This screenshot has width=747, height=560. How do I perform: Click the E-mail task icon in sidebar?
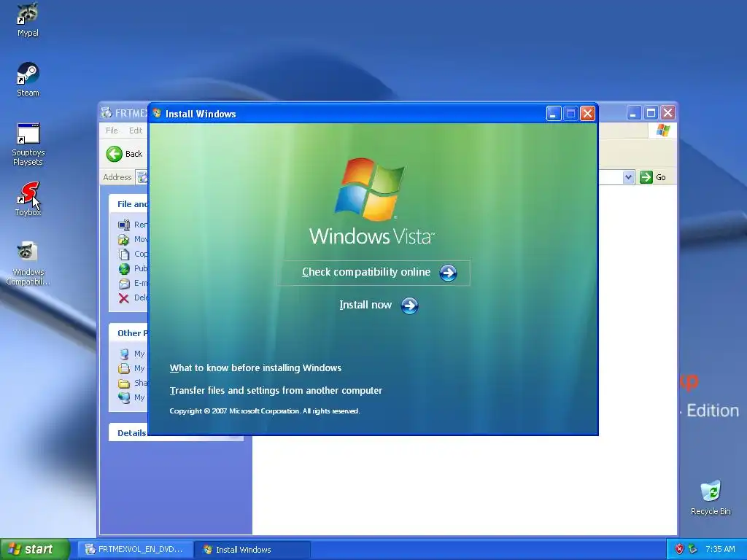(124, 284)
